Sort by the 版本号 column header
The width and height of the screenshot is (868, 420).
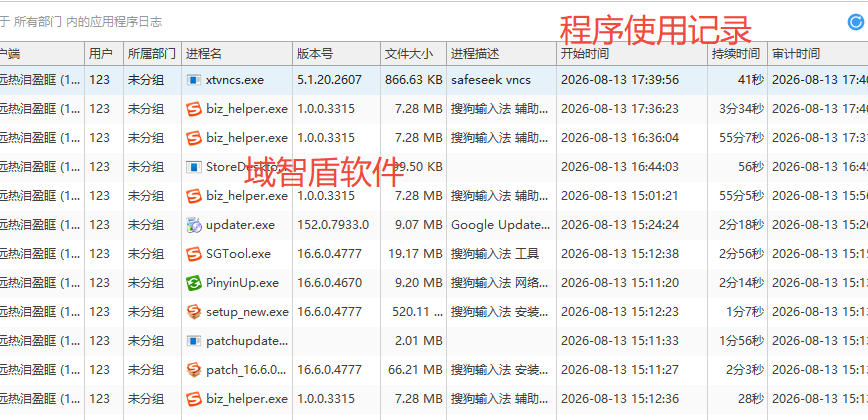pos(336,54)
